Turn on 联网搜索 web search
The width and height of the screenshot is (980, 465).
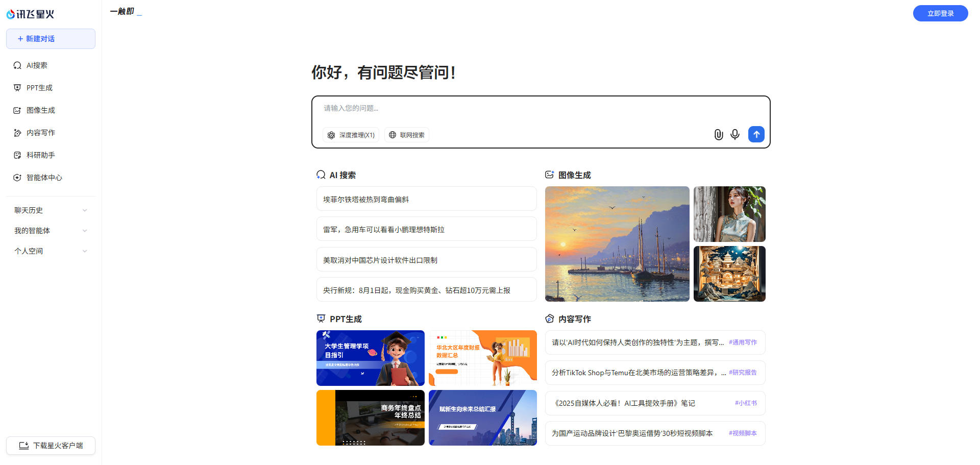[407, 135]
